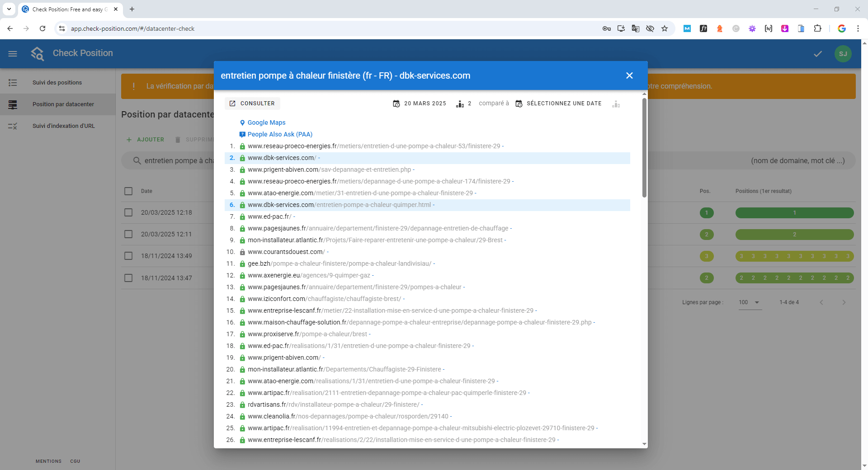Open result 17 proxiserve.fr pompe-a-chaleur/brest

pos(307,334)
